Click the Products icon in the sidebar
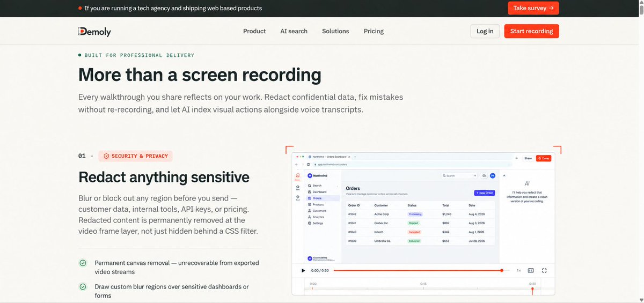Screen dimensions: 644x303 (x=310, y=204)
